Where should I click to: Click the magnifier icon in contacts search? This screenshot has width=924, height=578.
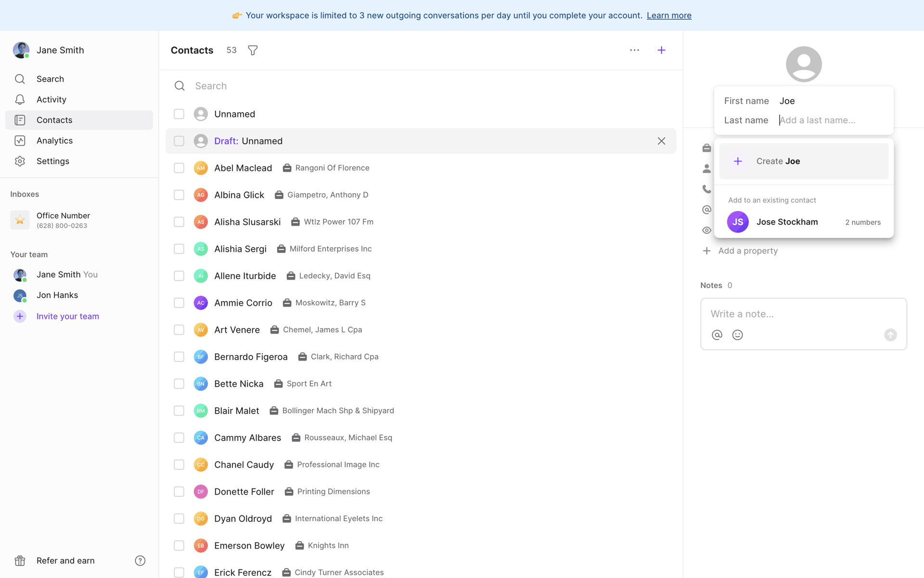[x=180, y=86]
